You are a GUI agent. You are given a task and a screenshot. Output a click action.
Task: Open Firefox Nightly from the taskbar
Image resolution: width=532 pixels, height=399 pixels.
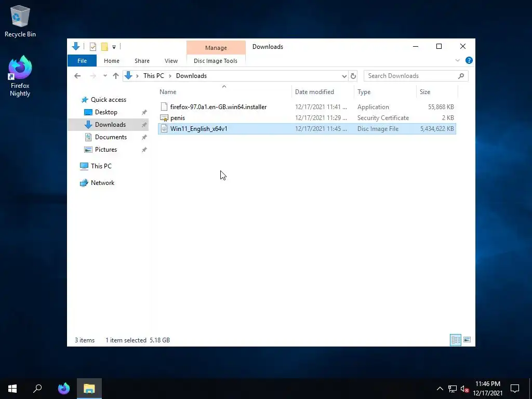(64, 389)
